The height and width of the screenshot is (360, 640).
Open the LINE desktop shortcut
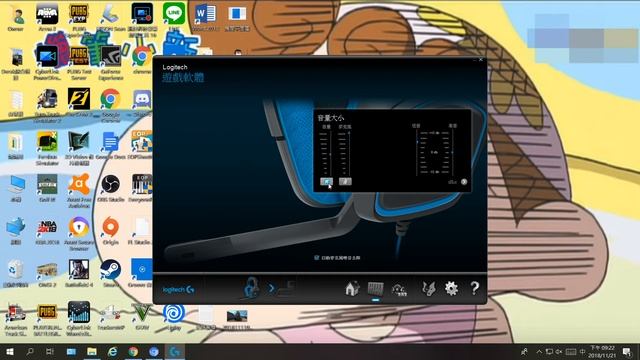(174, 17)
